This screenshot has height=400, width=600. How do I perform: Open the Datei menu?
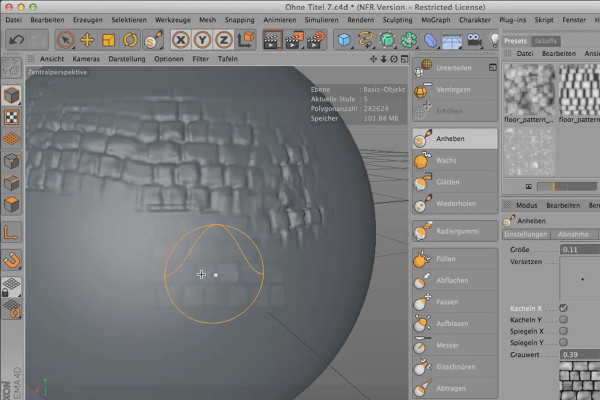13,20
